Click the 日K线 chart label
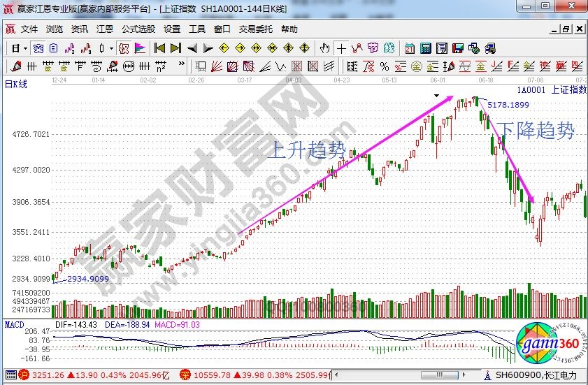The height and width of the screenshot is (385, 588). (15, 84)
